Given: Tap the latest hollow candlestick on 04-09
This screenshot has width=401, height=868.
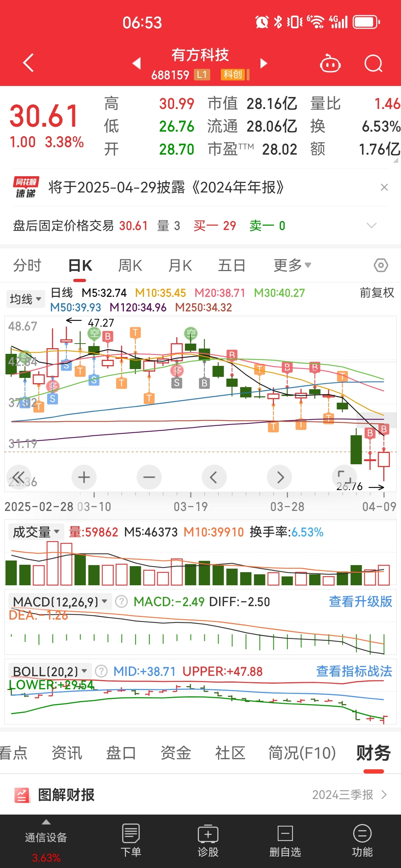Looking at the screenshot, I should 384,459.
